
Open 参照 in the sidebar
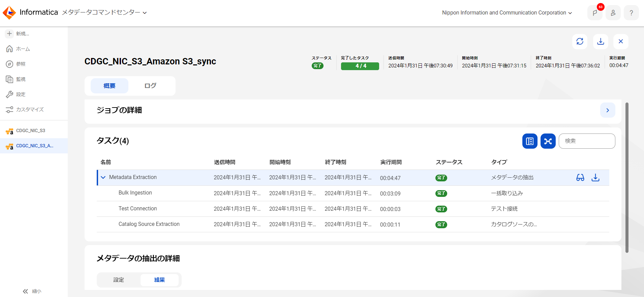coord(16,64)
